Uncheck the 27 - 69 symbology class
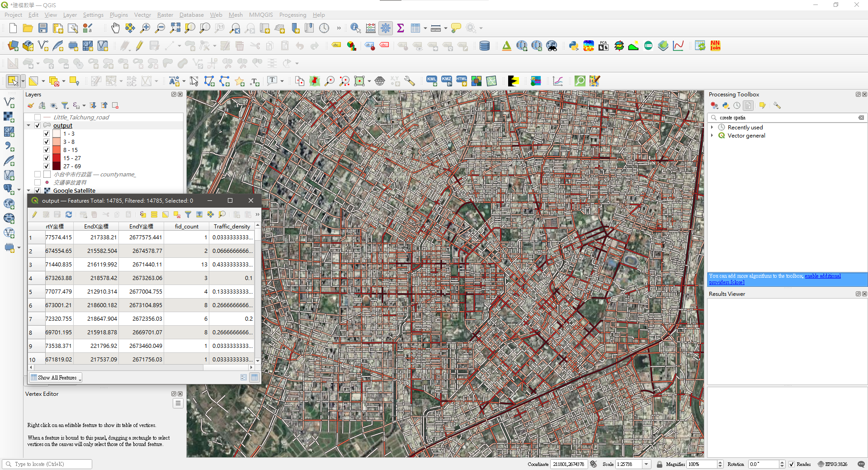Viewport: 868px width, 470px height. (47, 166)
